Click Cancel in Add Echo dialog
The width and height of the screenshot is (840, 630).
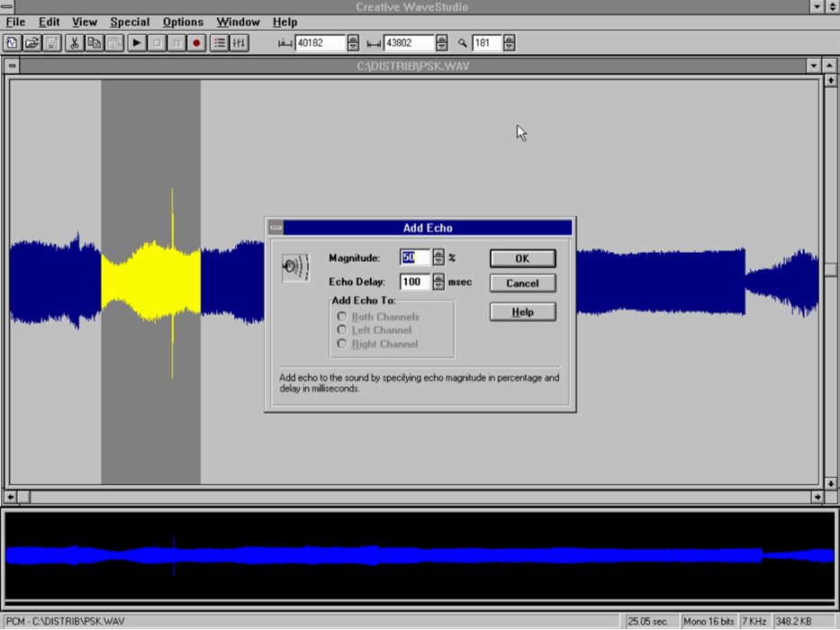click(x=522, y=283)
